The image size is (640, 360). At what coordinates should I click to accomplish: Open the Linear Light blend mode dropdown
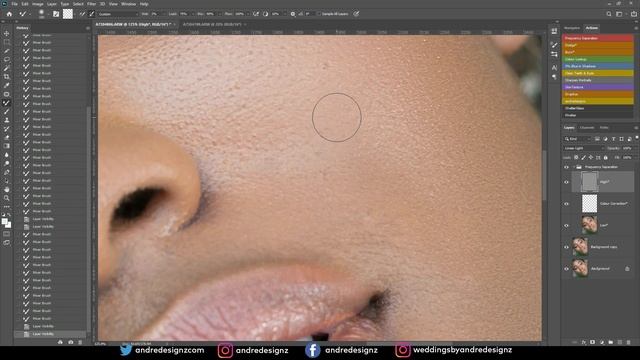(x=584, y=148)
